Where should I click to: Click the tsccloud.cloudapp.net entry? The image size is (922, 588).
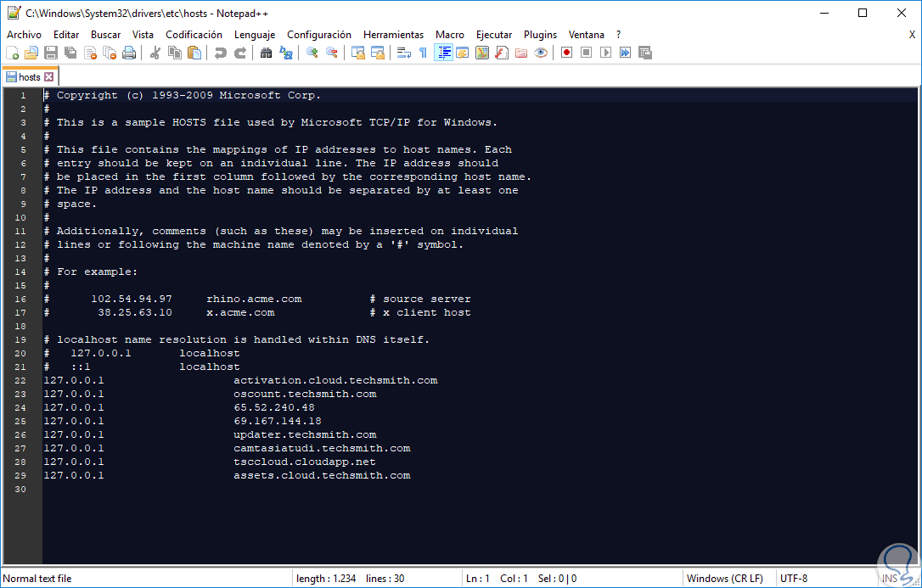point(305,462)
